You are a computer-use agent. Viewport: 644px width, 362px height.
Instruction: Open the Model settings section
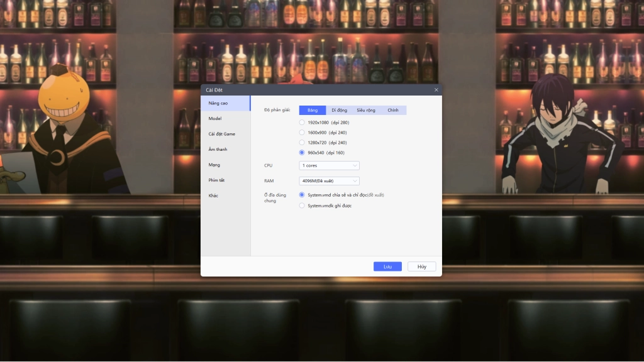coord(215,118)
